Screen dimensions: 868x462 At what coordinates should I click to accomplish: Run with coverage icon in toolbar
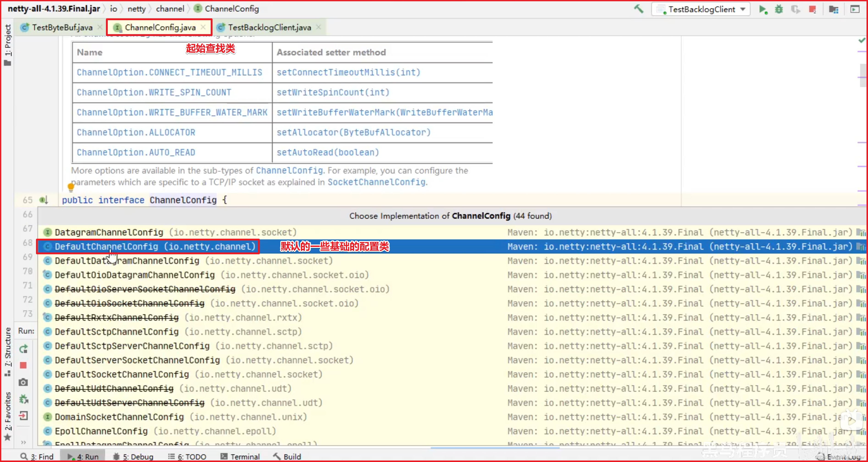795,9
